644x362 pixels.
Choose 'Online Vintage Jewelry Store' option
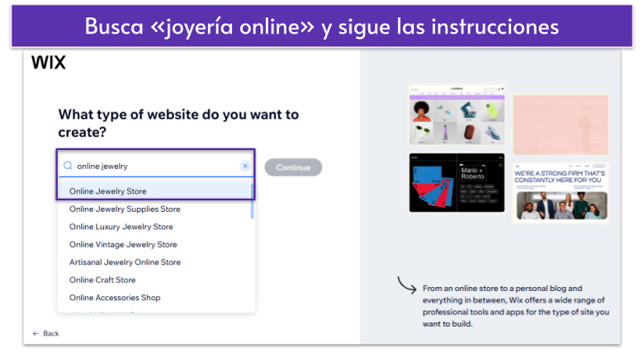tap(123, 244)
